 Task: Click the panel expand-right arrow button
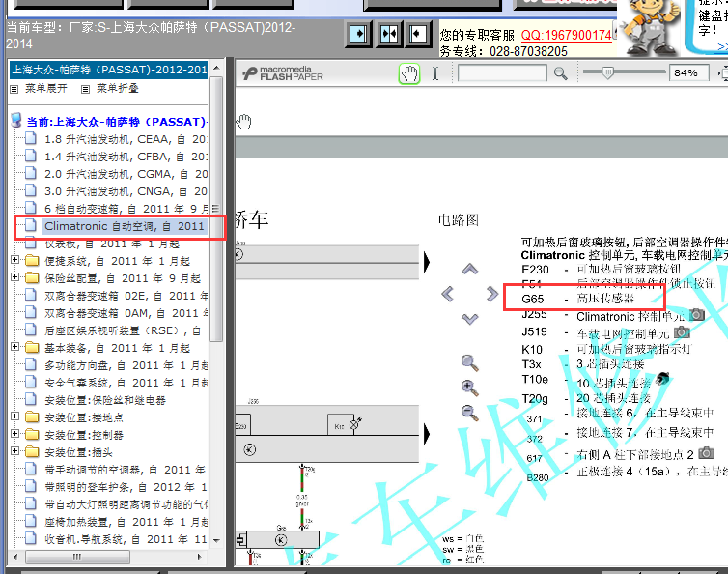358,34
